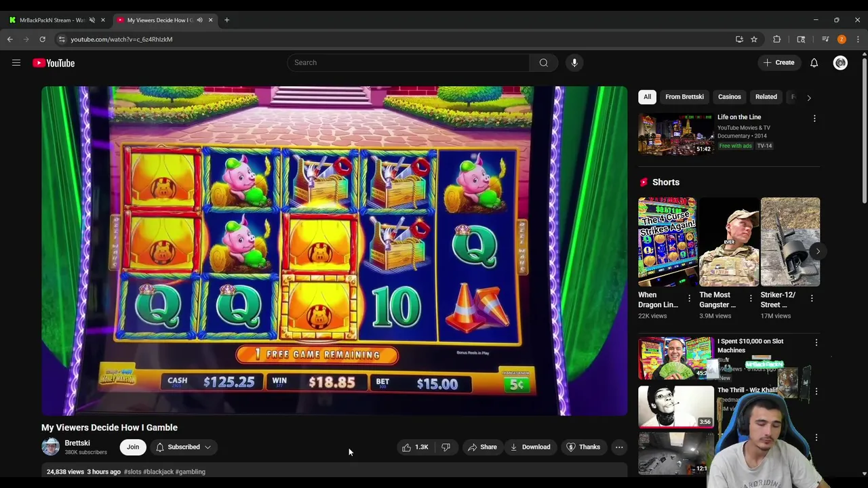Open the YouTube account avatar menu
Viewport: 868px width, 488px height.
click(x=840, y=63)
